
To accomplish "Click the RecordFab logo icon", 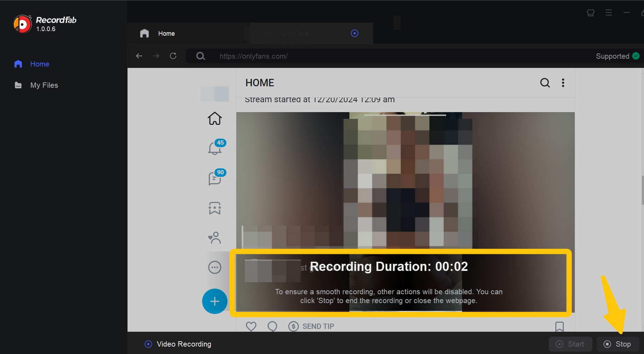I will click(23, 24).
